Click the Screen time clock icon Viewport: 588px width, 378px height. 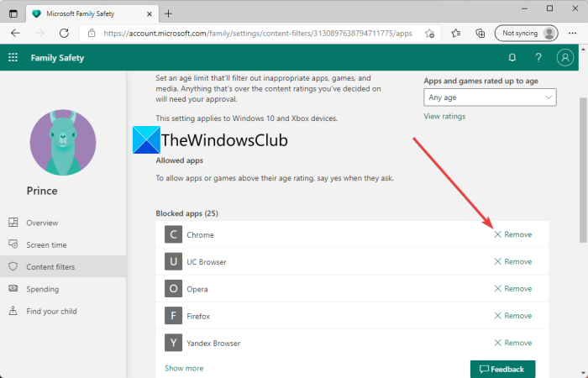point(13,244)
